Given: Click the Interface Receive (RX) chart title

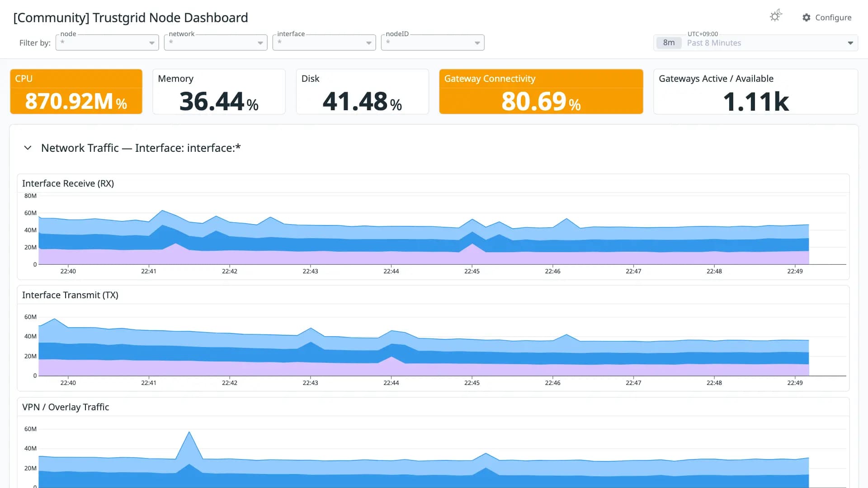Looking at the screenshot, I should (68, 183).
